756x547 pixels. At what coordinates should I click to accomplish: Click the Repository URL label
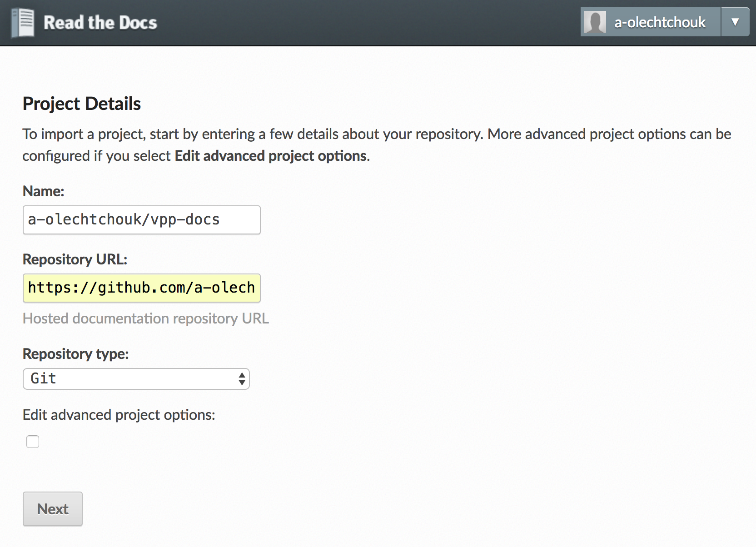(75, 259)
